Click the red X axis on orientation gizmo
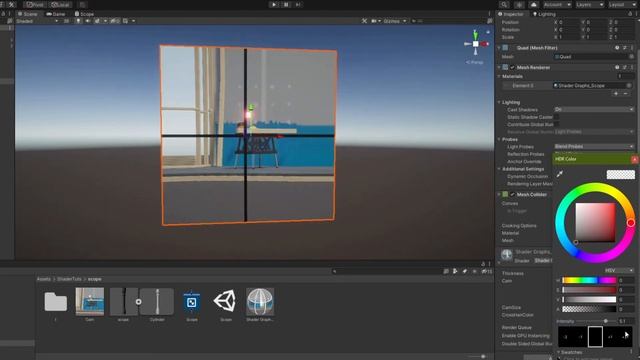The width and height of the screenshot is (640, 360). [484, 44]
